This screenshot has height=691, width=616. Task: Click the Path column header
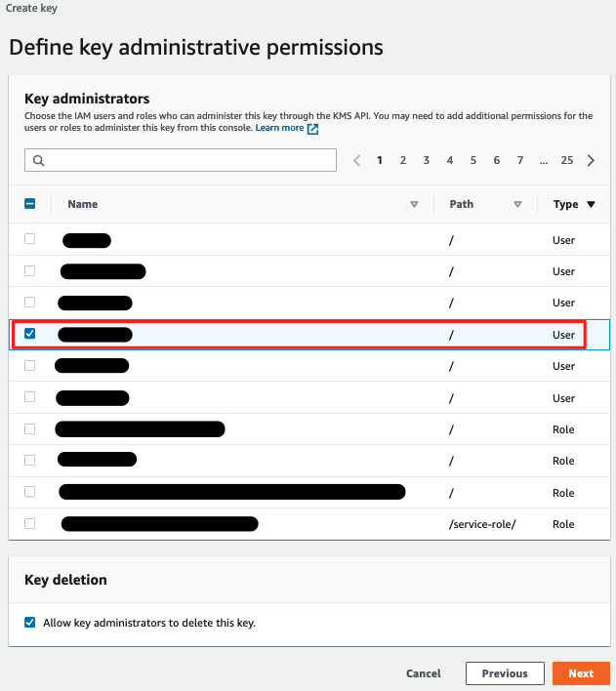point(461,204)
